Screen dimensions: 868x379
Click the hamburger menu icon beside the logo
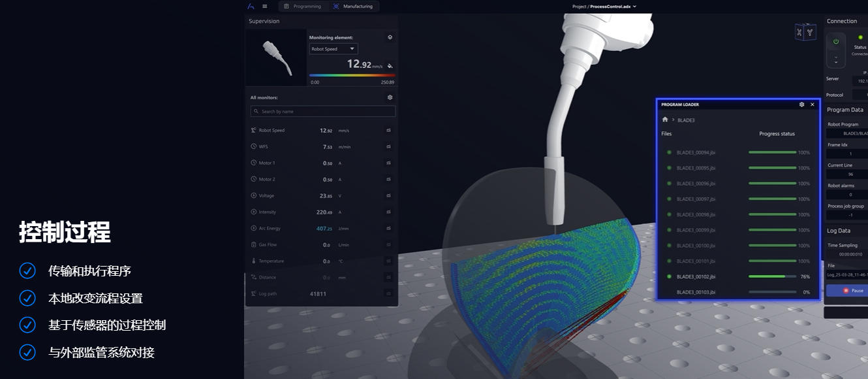(264, 6)
